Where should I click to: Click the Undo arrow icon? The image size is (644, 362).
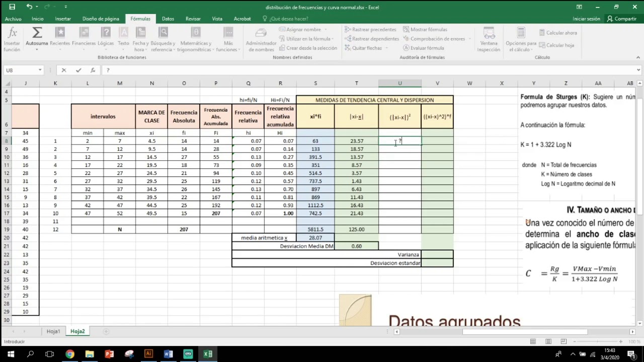[29, 7]
